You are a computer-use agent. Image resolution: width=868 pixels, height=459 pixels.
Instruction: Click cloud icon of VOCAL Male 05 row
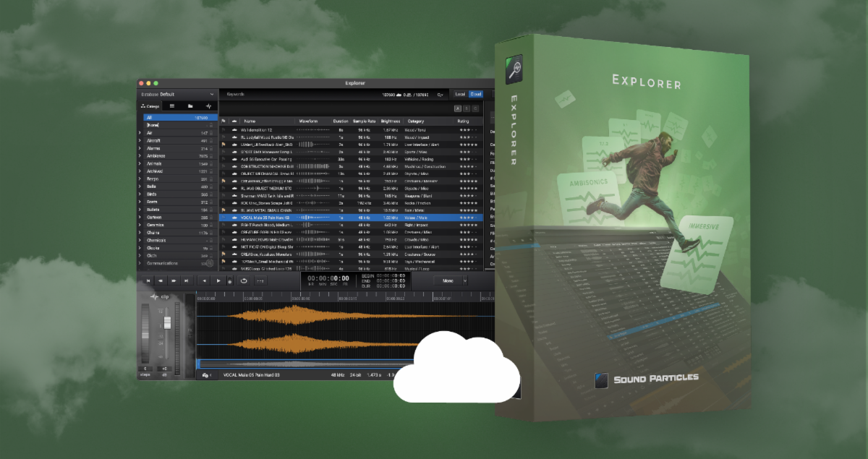pos(234,218)
